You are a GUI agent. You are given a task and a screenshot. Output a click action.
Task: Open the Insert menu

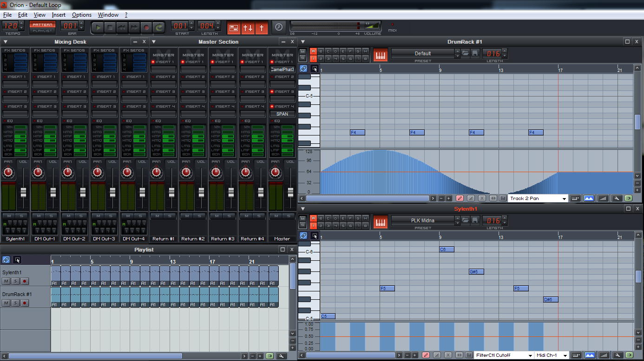[59, 15]
